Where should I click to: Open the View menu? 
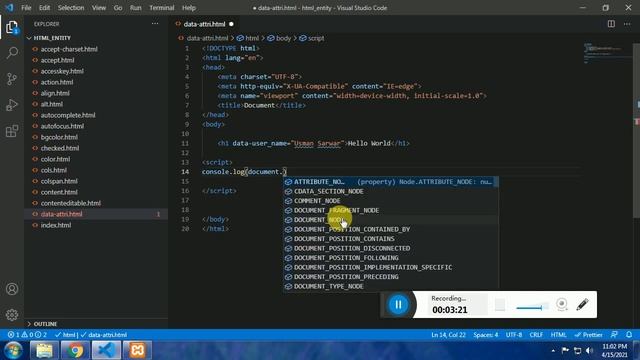(x=98, y=8)
